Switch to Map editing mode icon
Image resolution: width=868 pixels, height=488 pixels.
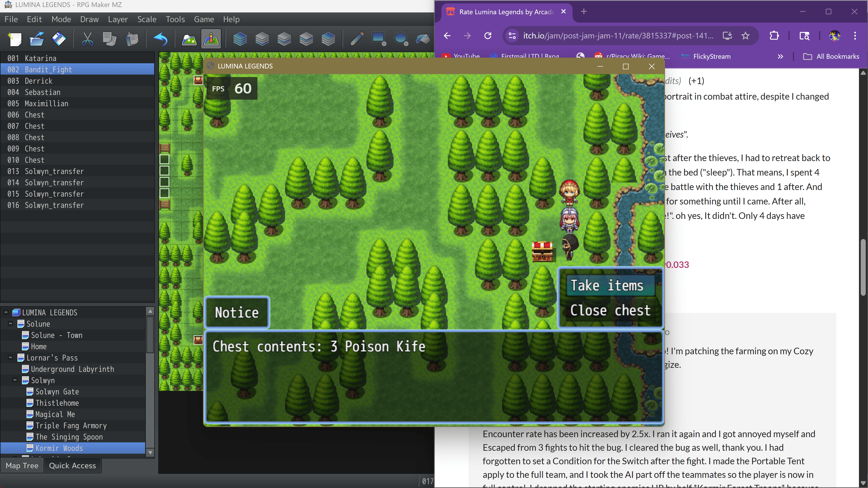tap(189, 39)
